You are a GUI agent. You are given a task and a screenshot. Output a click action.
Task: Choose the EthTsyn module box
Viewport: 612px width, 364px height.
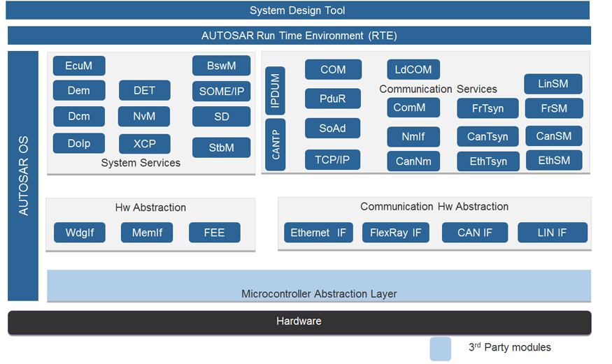tap(488, 161)
